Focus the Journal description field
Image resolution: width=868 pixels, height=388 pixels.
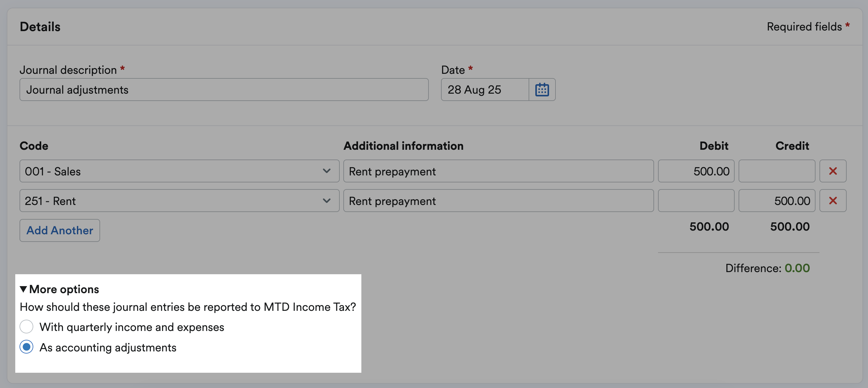(x=224, y=90)
